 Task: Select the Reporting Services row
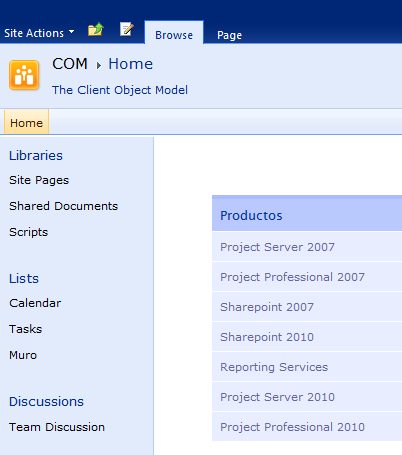(x=307, y=367)
